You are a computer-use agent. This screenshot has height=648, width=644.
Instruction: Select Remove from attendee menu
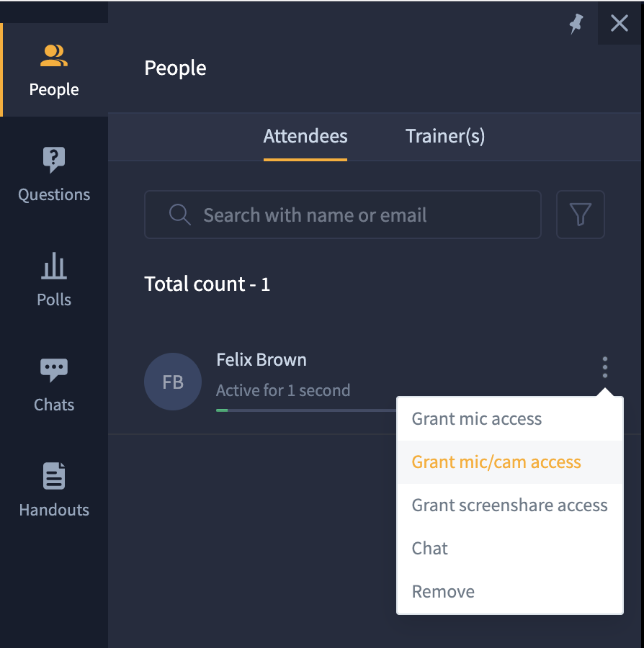point(510,592)
